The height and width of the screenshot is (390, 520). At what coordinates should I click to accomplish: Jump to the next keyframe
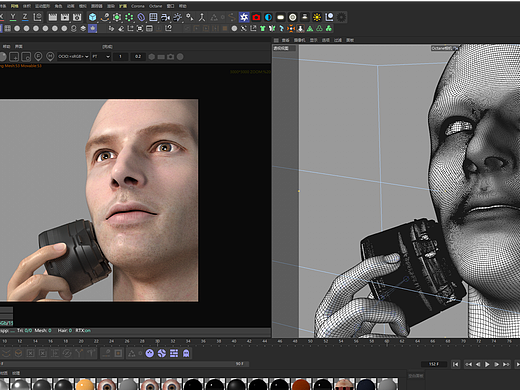point(506,364)
